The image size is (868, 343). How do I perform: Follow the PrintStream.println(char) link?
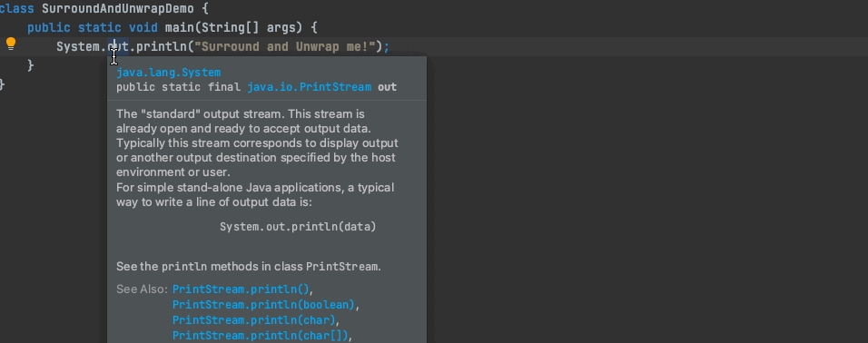[x=254, y=320]
